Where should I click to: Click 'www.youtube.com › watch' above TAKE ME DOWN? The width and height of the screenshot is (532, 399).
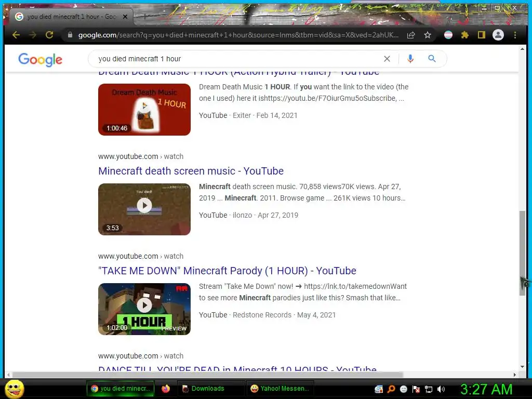pyautogui.click(x=140, y=256)
